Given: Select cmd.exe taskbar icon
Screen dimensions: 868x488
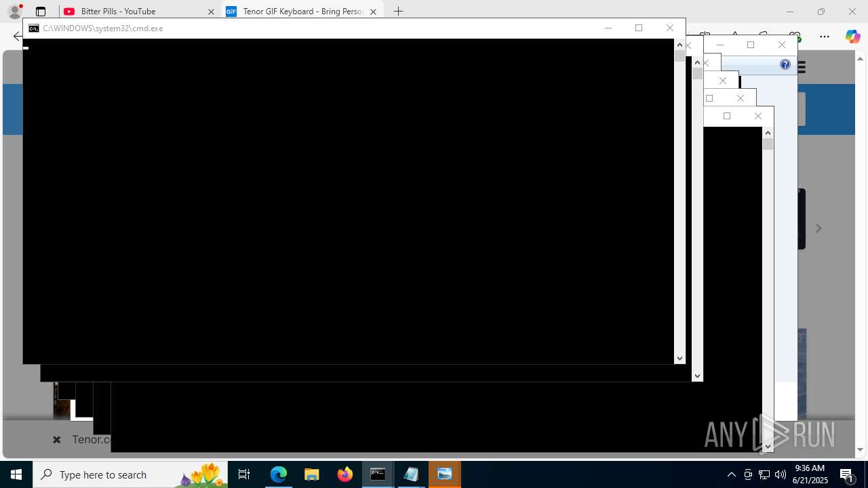Looking at the screenshot, I should [378, 474].
